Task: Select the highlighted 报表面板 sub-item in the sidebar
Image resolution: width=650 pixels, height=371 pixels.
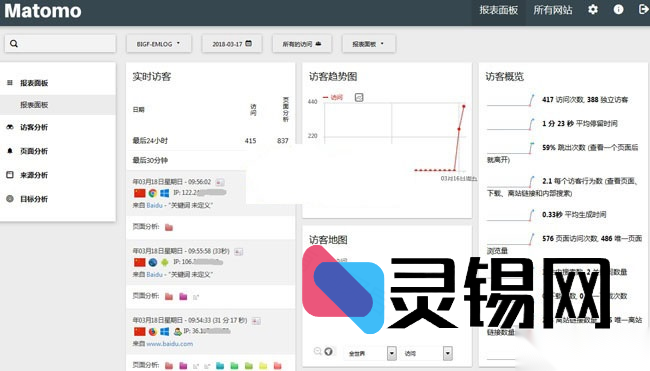Action: [58, 105]
